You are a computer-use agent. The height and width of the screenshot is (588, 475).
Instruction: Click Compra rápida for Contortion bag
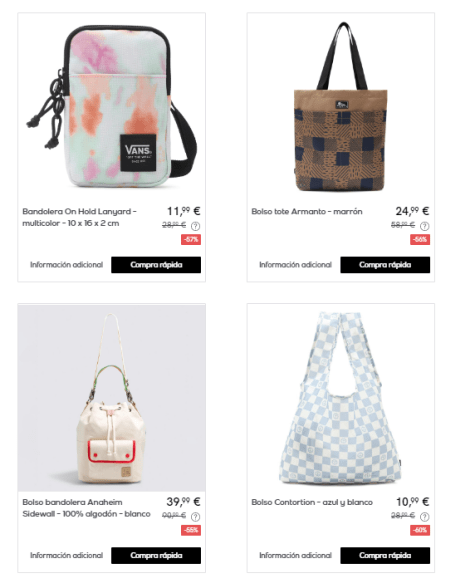point(385,555)
